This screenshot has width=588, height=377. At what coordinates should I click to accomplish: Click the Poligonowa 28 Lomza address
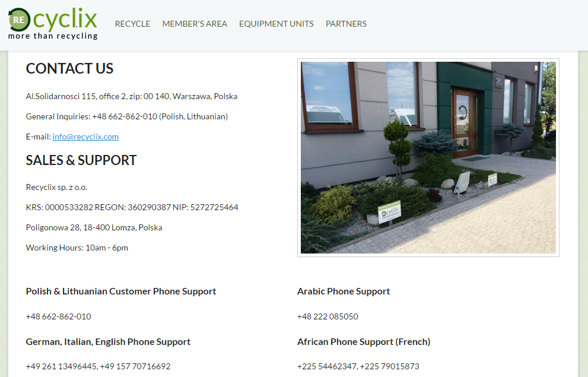pos(94,228)
